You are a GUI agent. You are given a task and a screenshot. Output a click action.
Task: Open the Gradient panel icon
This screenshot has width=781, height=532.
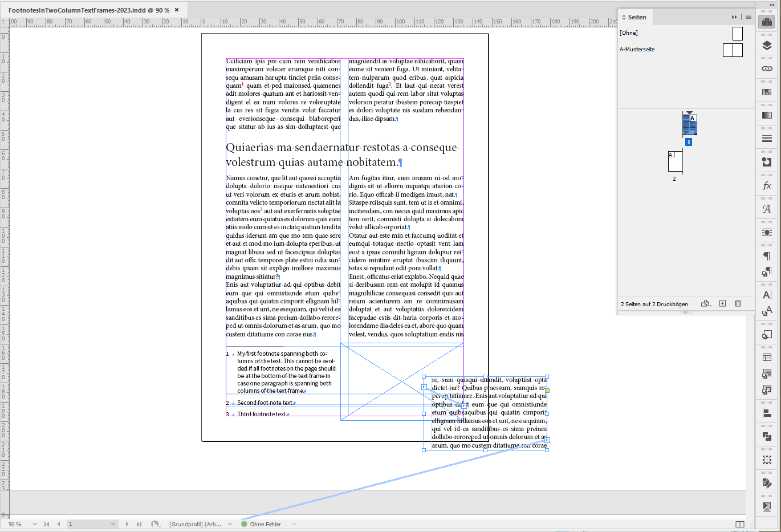[x=767, y=114]
